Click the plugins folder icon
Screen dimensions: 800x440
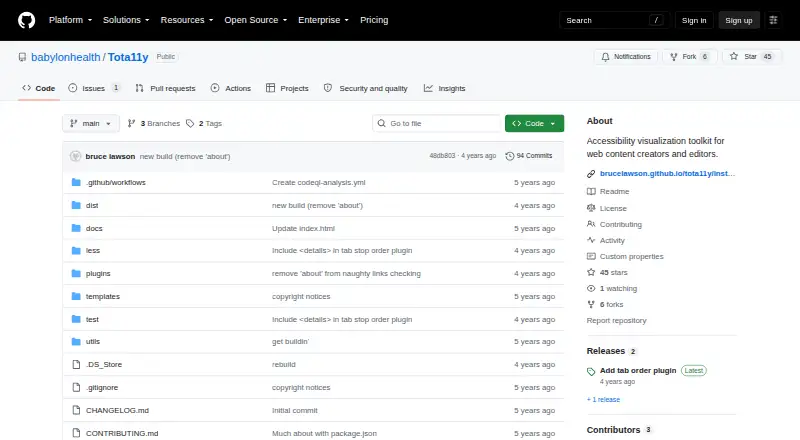point(76,274)
